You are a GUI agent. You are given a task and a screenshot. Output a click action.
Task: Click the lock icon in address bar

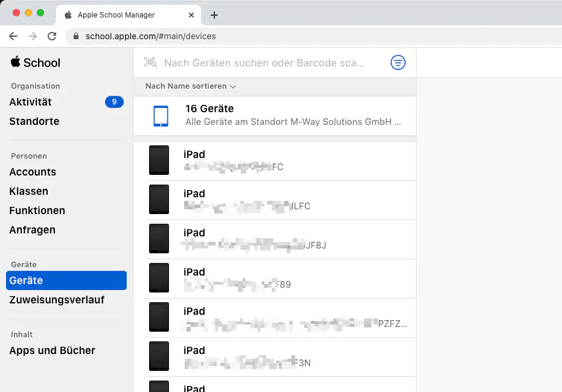[76, 36]
